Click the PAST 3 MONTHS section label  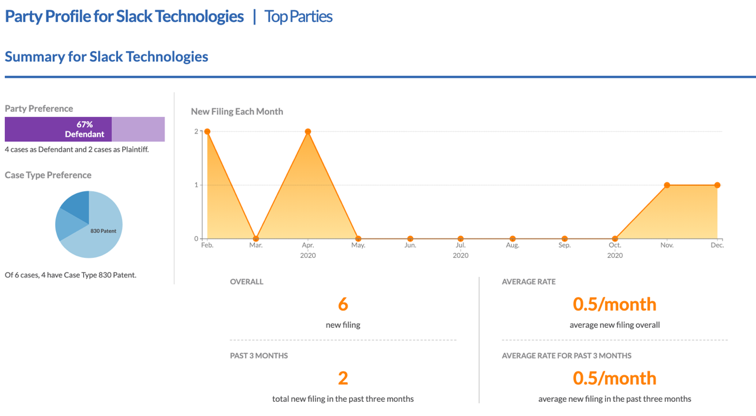pyautogui.click(x=259, y=356)
